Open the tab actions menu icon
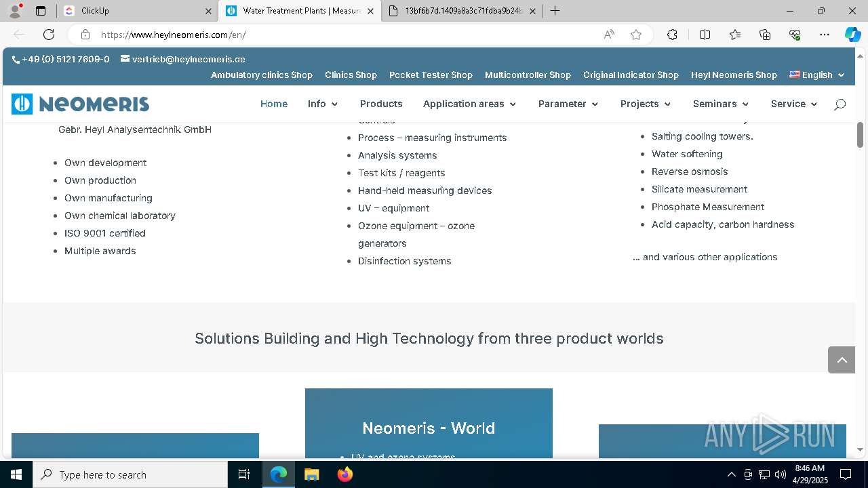This screenshot has height=488, width=868. pyautogui.click(x=41, y=11)
